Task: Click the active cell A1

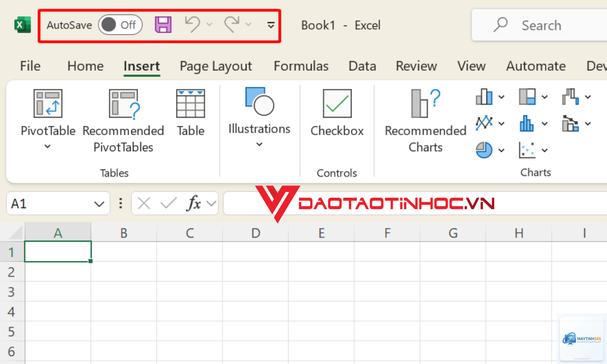Action: click(58, 252)
